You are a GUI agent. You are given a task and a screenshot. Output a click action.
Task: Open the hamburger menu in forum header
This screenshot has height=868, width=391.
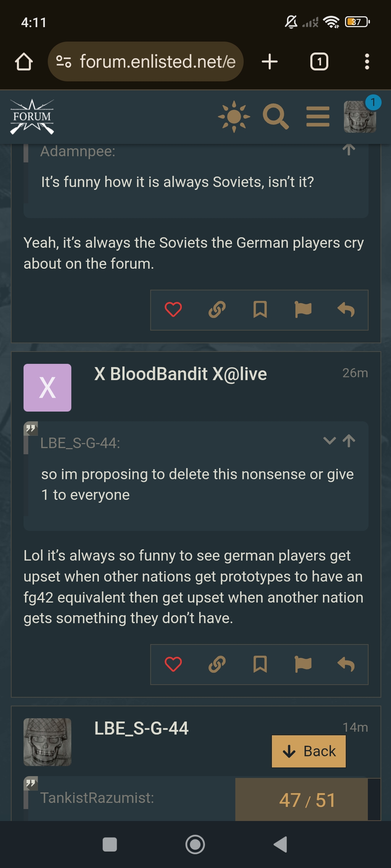coord(318,116)
